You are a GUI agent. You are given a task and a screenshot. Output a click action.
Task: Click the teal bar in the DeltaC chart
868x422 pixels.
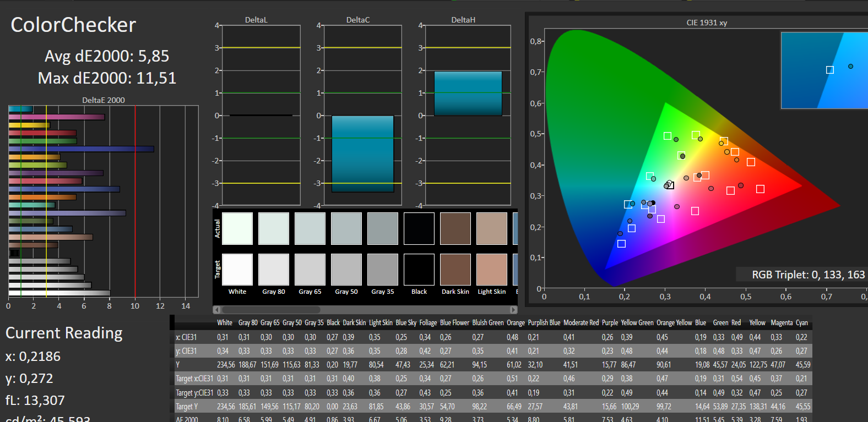[363, 154]
